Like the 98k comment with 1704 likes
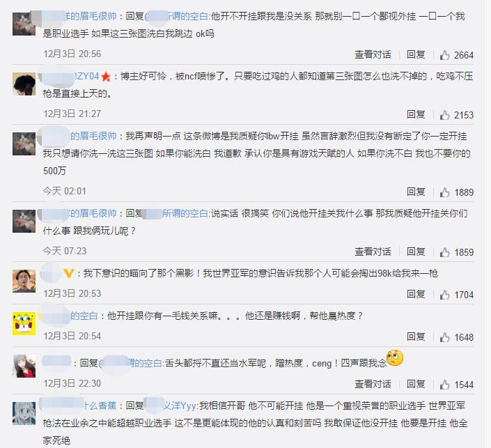This screenshot has width=491, height=448. click(444, 295)
